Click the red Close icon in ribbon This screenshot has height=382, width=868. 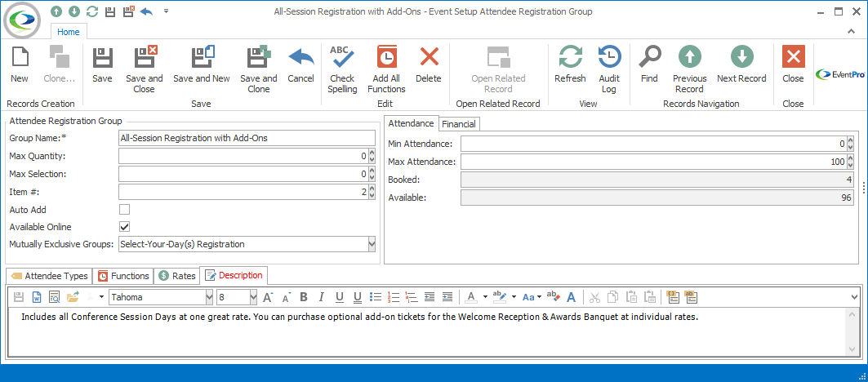click(793, 57)
